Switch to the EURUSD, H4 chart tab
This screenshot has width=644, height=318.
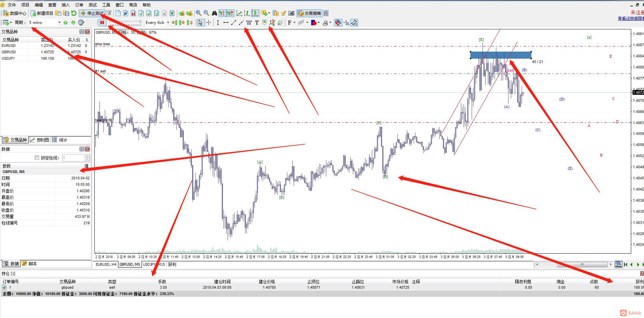(x=106, y=264)
